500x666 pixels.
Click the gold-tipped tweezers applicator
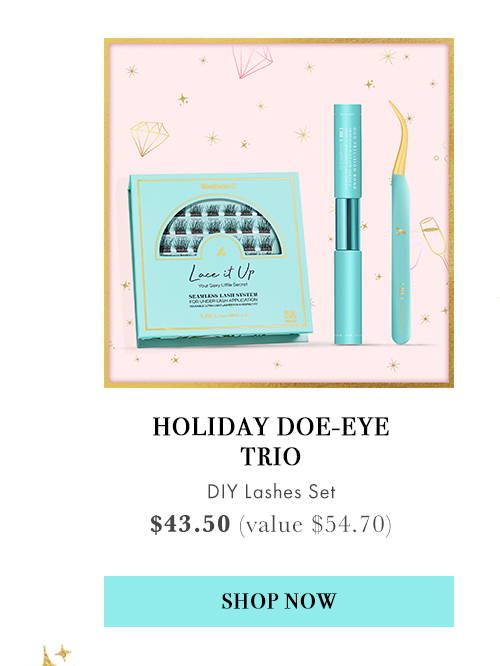point(400,222)
